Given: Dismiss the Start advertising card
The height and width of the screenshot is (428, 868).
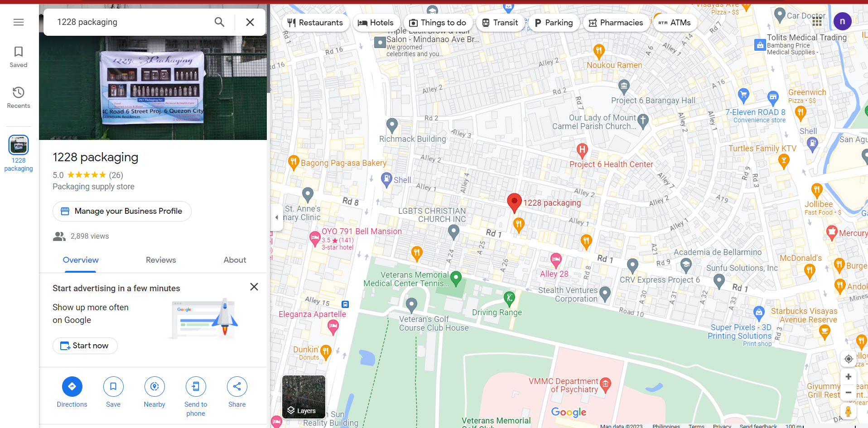Looking at the screenshot, I should (254, 287).
